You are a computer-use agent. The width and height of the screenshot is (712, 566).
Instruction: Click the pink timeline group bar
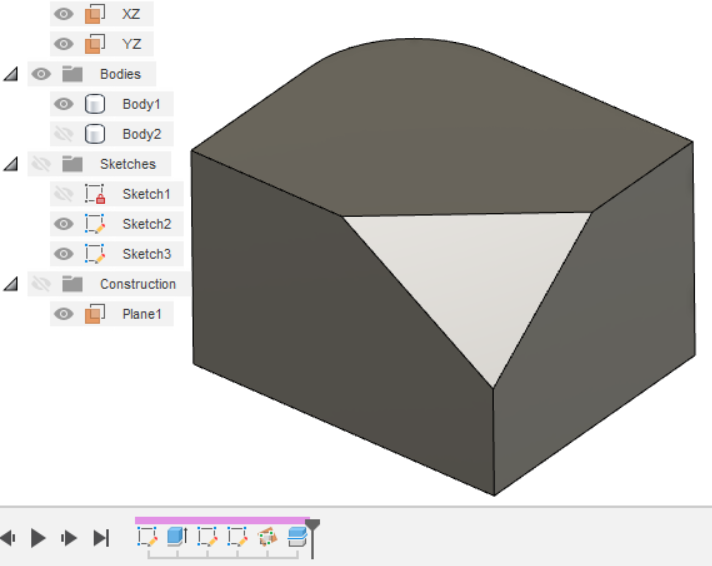pyautogui.click(x=222, y=520)
